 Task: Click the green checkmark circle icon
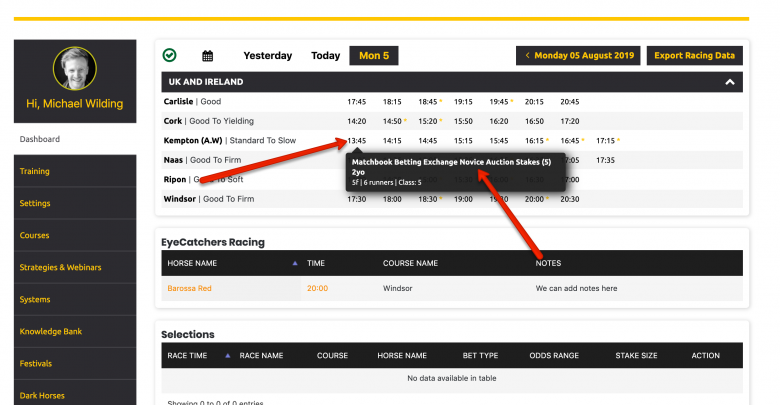tap(170, 56)
